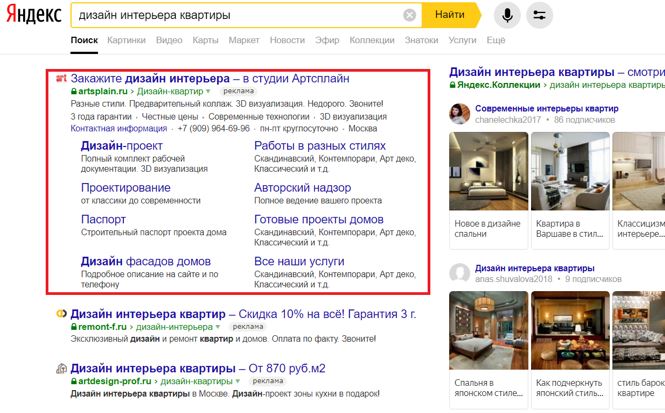Open the Закажите дизайн интерьера ad title
The height and width of the screenshot is (413, 665).
click(210, 78)
